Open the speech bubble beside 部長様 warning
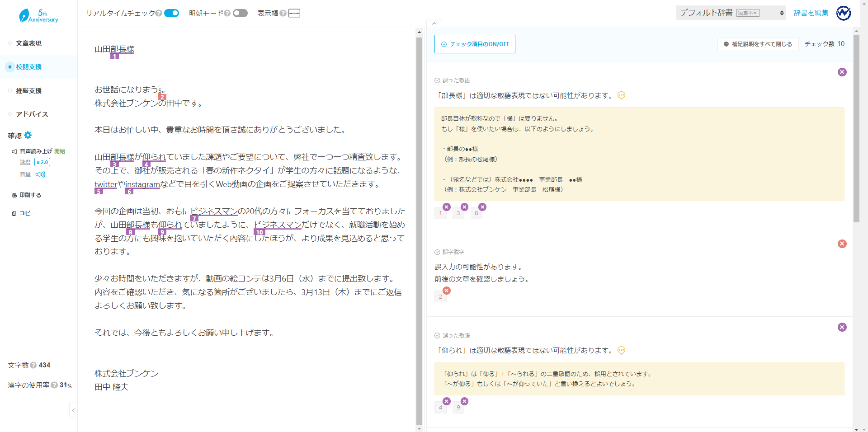This screenshot has width=868, height=432. tap(621, 95)
